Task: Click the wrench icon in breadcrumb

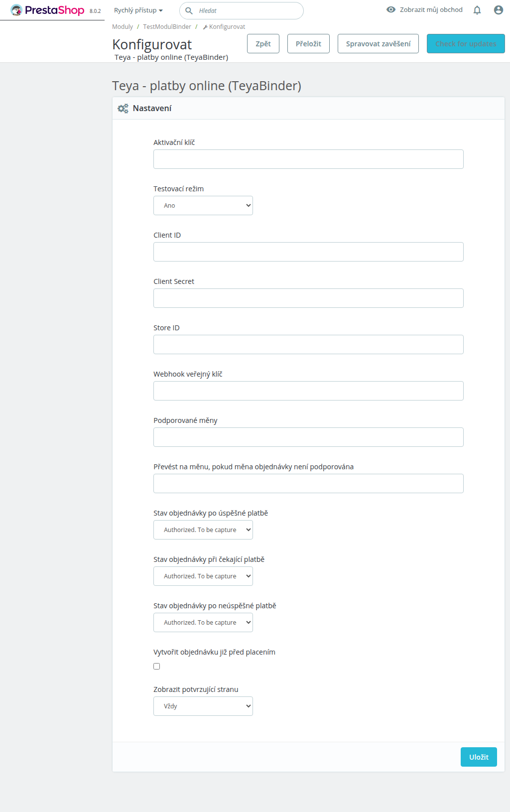Action: [x=205, y=27]
